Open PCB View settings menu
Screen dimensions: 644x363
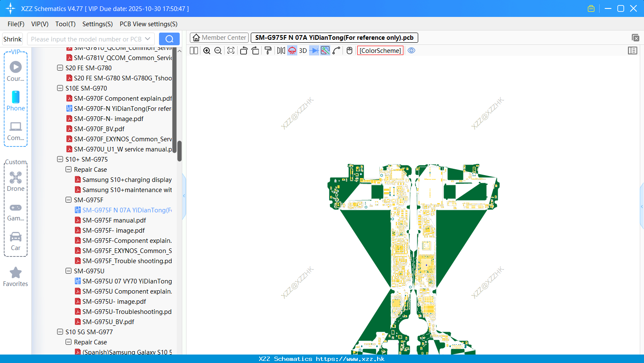pyautogui.click(x=148, y=24)
